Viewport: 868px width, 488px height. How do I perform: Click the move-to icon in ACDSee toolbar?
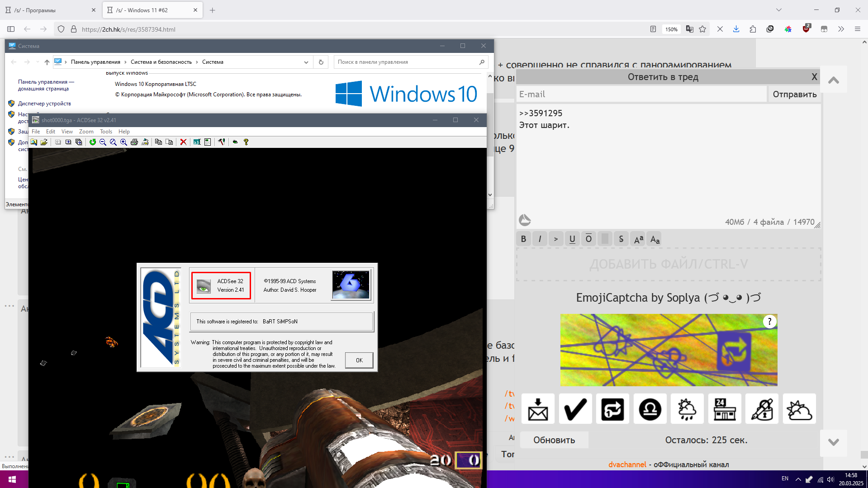coord(169,142)
